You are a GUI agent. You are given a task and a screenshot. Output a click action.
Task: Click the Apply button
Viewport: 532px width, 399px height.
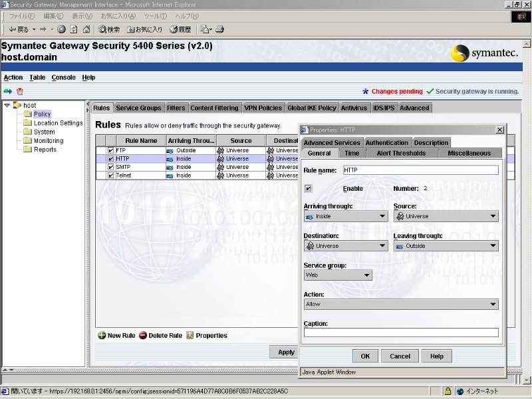(285, 352)
